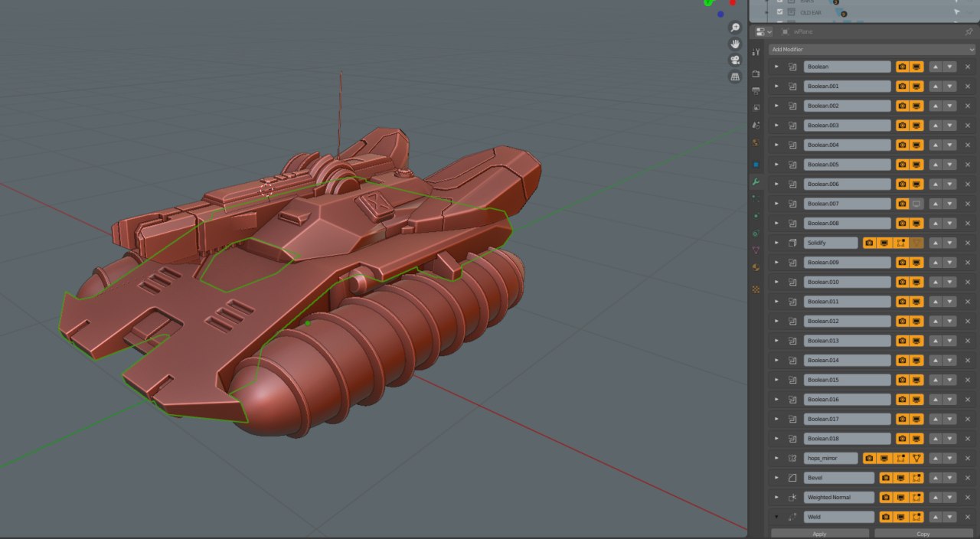Toggle camera view icon in viewport

pos(736,60)
